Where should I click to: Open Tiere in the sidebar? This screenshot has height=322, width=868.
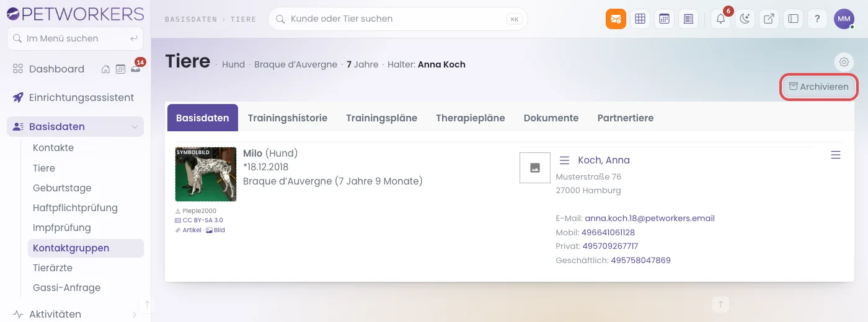click(44, 168)
